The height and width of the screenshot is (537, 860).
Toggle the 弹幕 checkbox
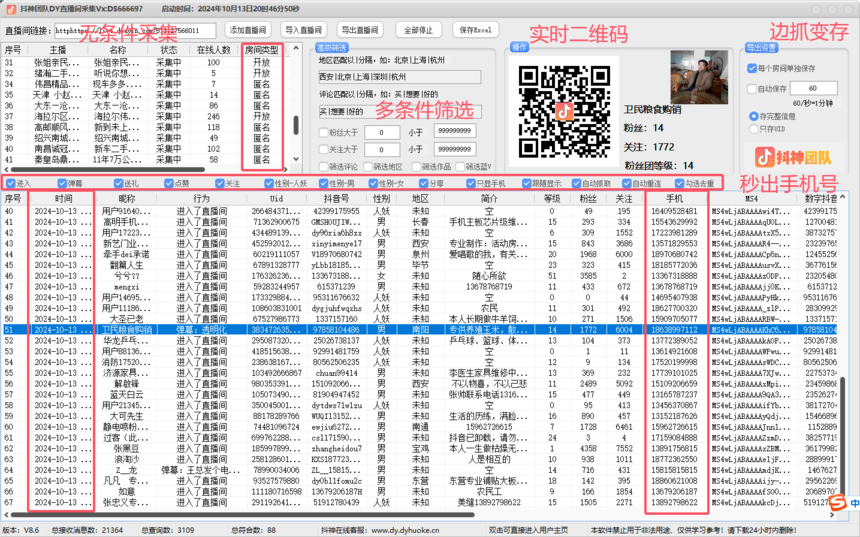coord(62,183)
